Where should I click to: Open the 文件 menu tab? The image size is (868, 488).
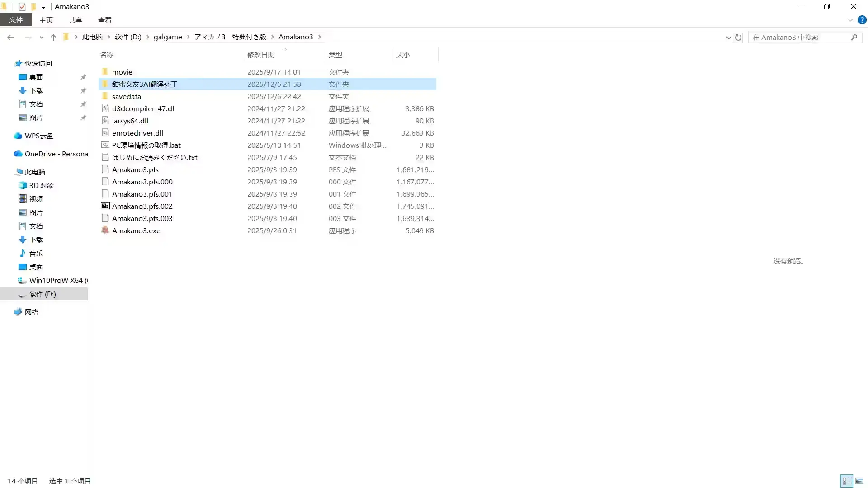click(x=16, y=20)
